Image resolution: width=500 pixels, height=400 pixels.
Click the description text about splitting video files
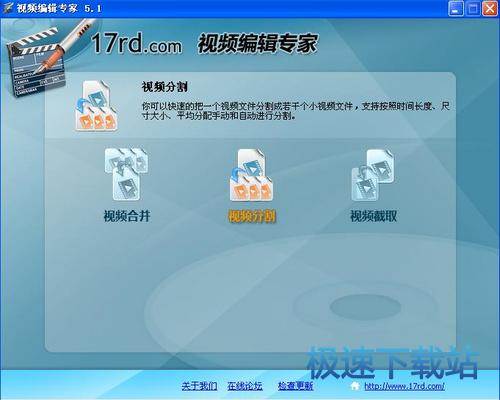[x=296, y=111]
